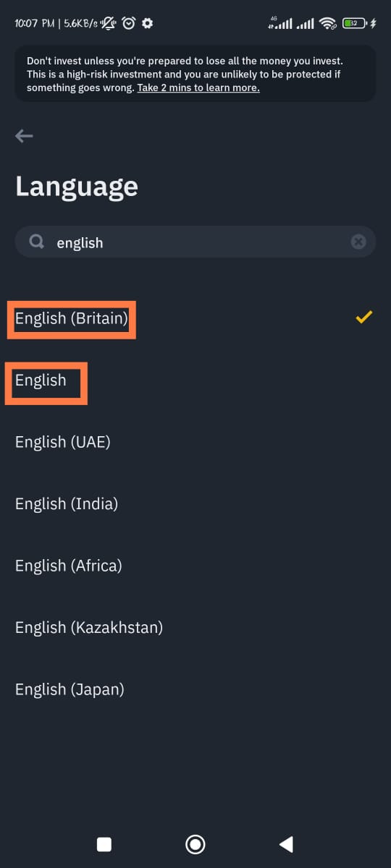Tap Android back triangle button
This screenshot has height=868, width=391.
[x=286, y=843]
